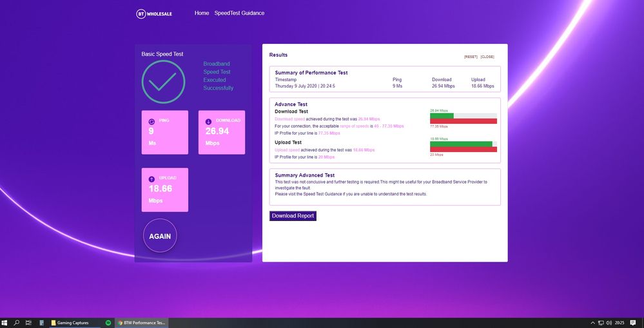Screen dimensions: 644x328
Task: Click the upload arrow icon in the Upload tile
Action: [151, 178]
